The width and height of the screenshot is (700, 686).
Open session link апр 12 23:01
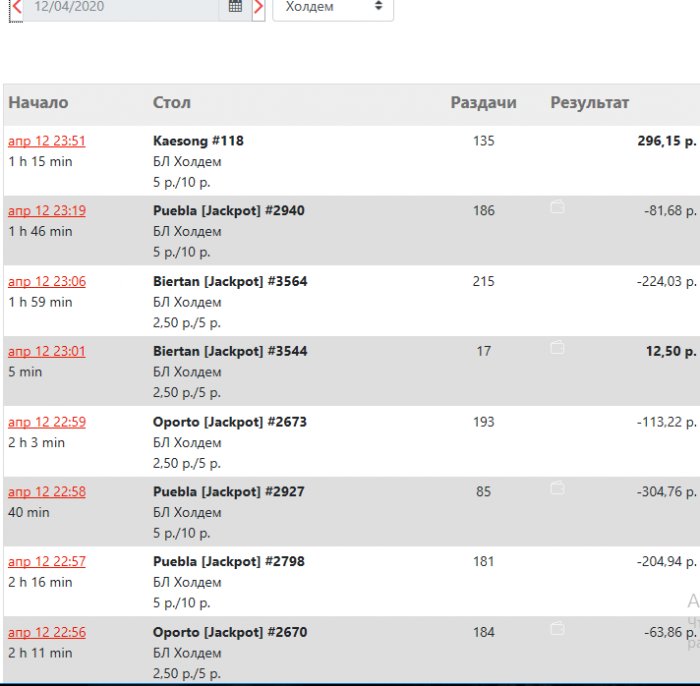coord(47,351)
